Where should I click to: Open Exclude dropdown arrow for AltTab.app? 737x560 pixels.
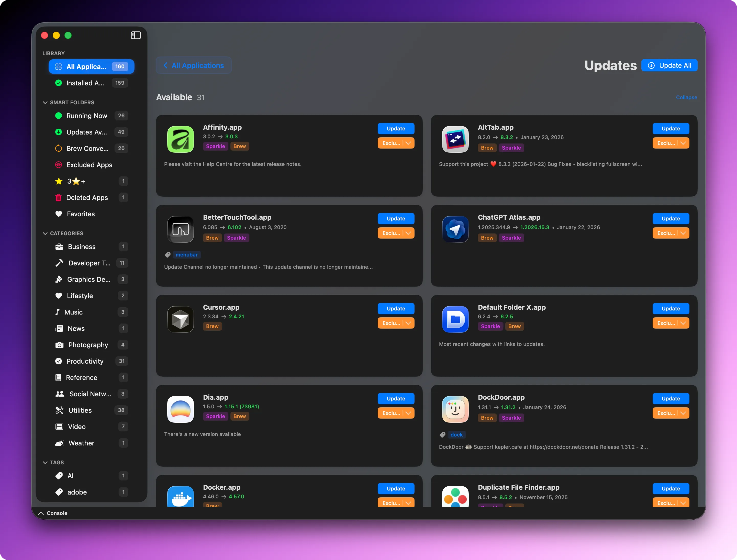[683, 143]
